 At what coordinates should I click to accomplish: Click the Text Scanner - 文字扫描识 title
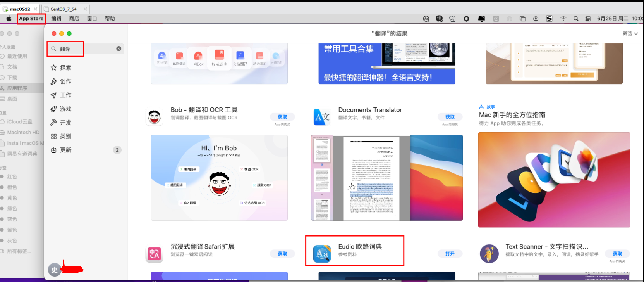547,247
